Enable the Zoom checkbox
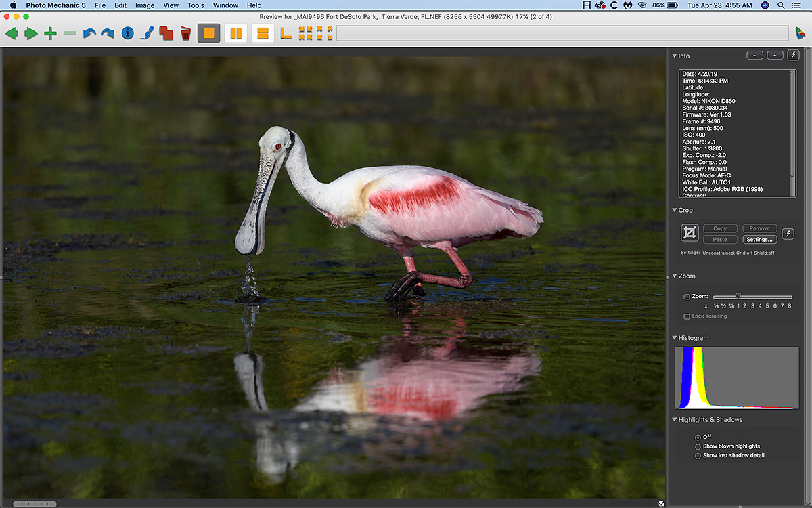 point(687,297)
